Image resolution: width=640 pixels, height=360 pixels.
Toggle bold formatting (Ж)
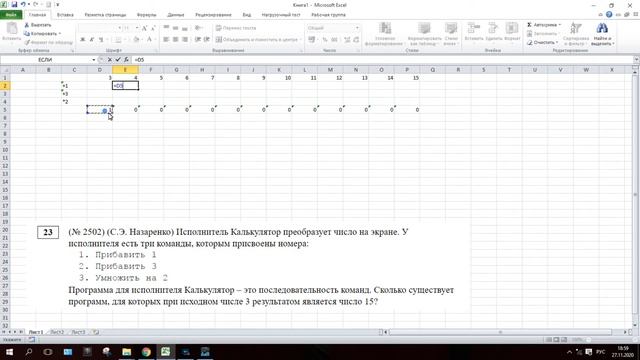pos(82,40)
